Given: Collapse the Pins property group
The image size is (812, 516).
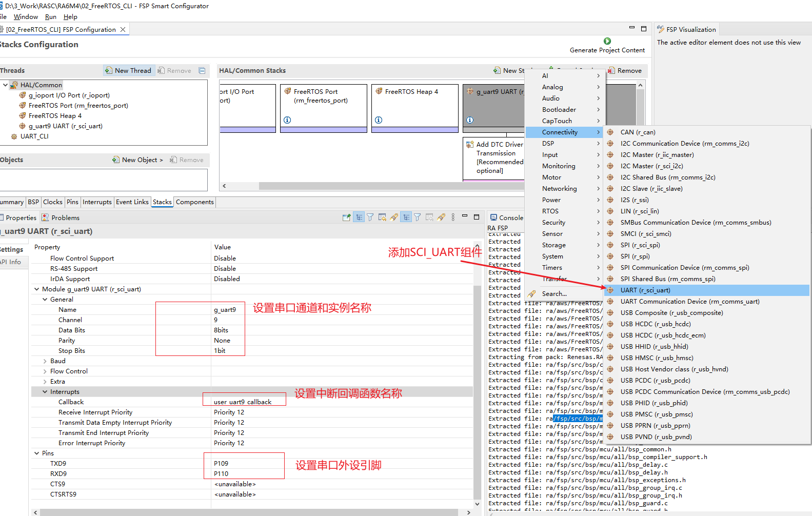Looking at the screenshot, I should 37,453.
